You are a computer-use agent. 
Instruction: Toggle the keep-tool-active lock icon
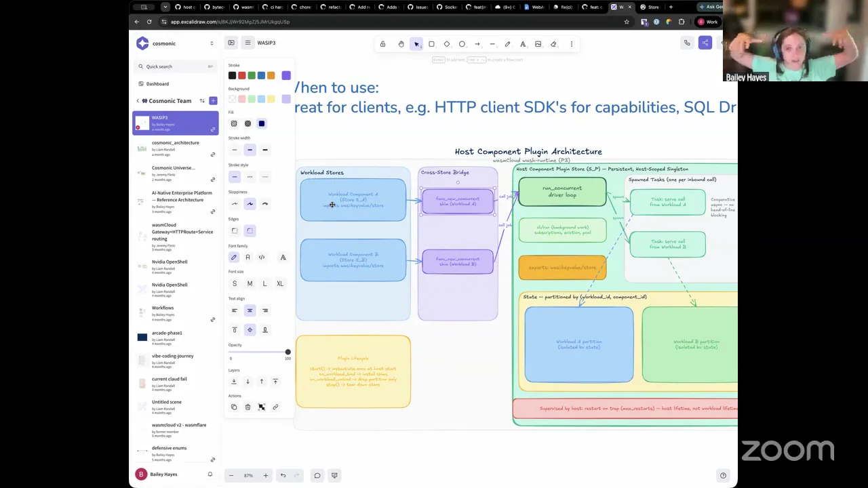(382, 44)
